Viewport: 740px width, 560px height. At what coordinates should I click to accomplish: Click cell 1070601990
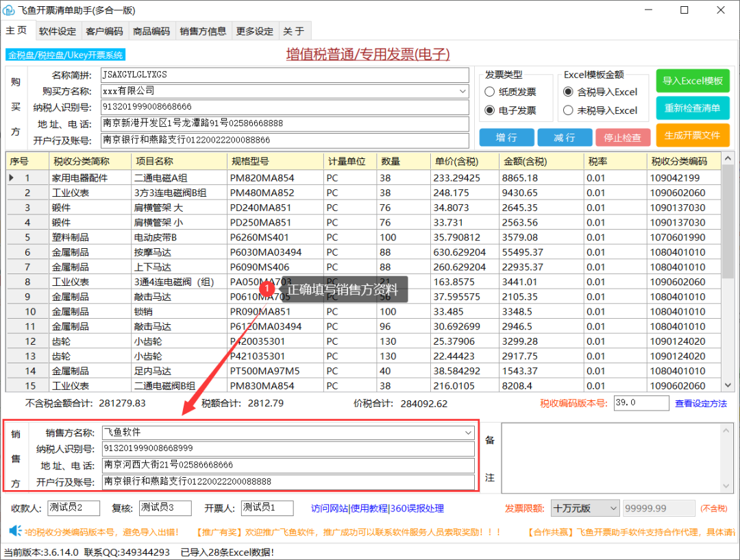684,238
